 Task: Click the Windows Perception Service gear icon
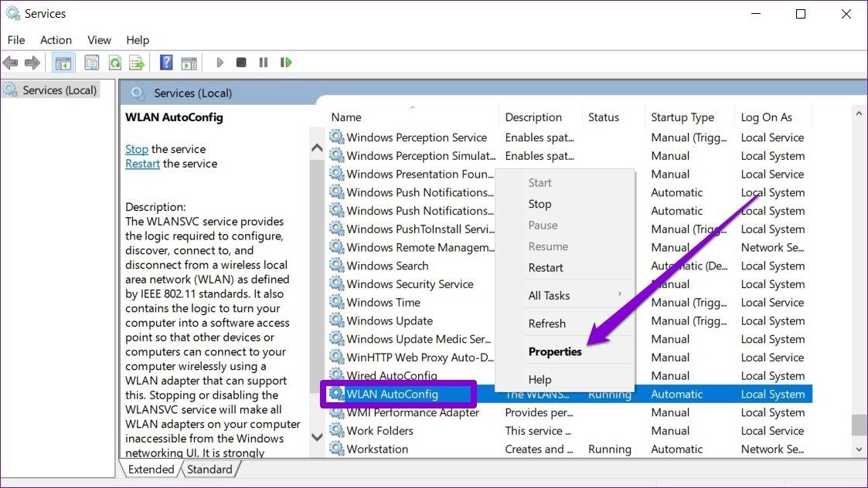point(336,137)
